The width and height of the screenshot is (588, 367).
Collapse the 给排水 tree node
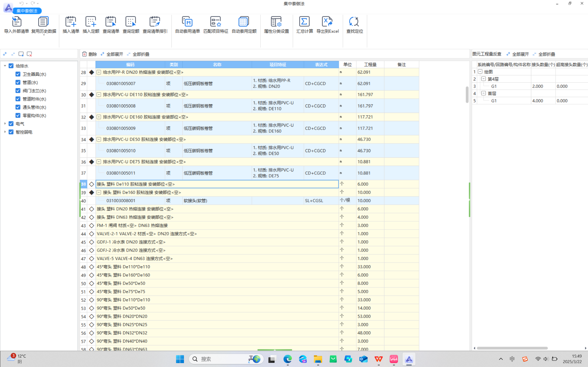click(5, 66)
